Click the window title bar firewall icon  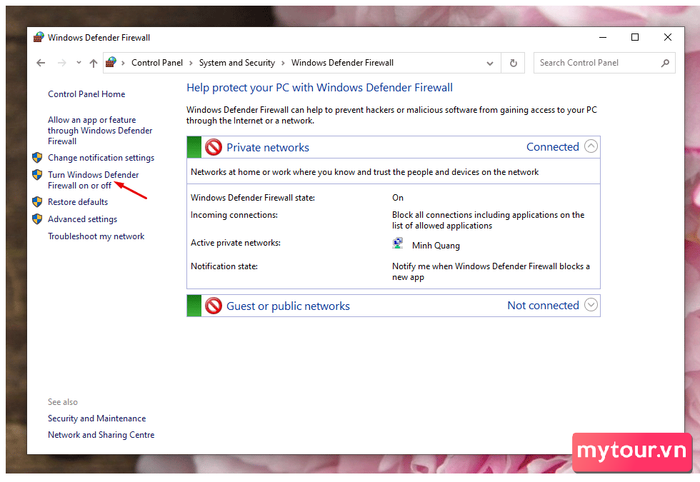tap(39, 37)
